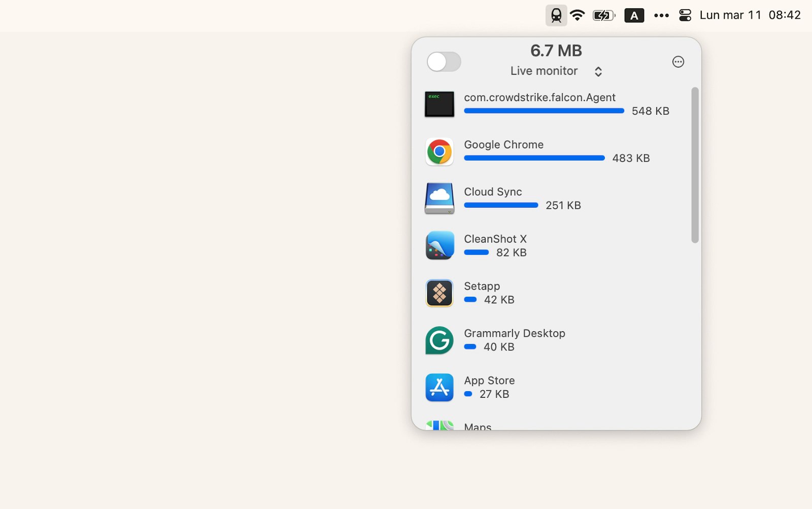812x509 pixels.
Task: Click the 548 KB usage value
Action: point(650,111)
